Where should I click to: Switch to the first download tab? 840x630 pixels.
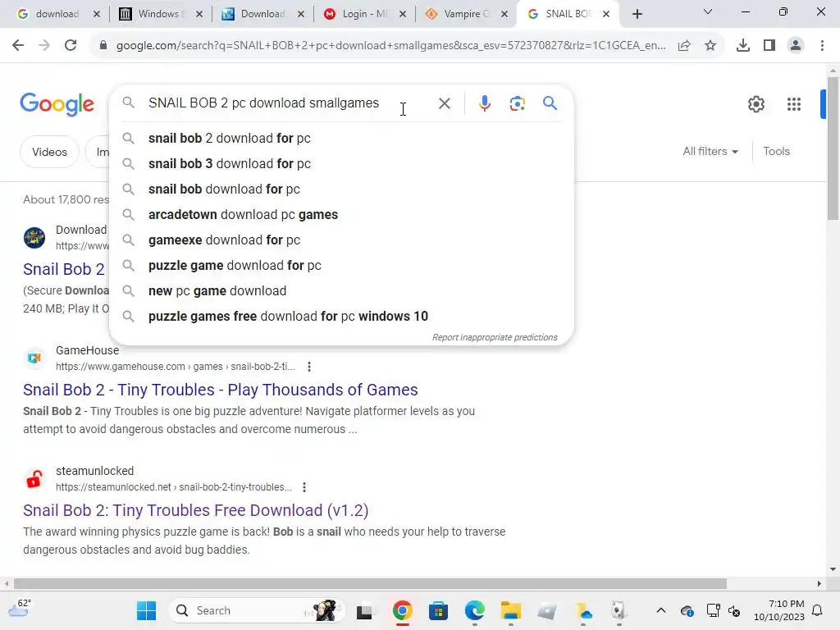(x=57, y=14)
